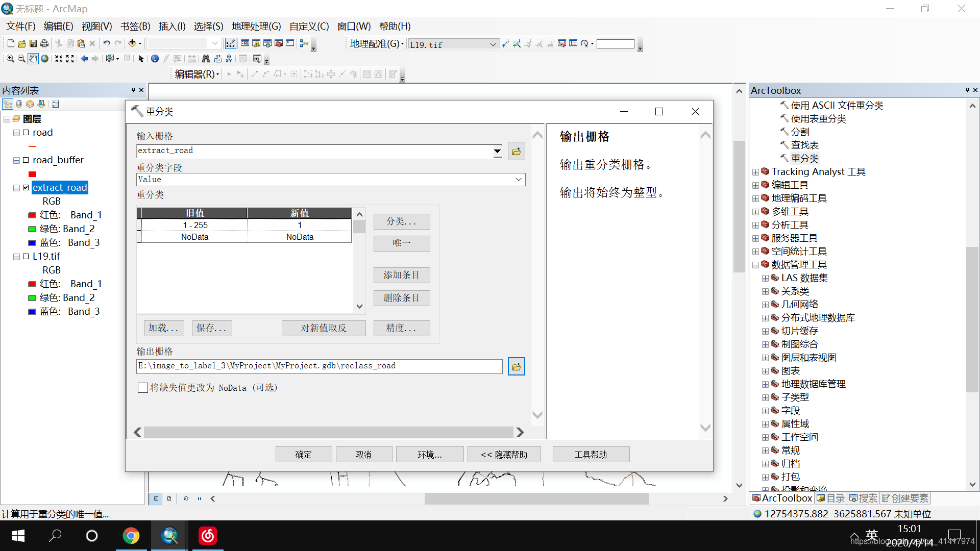980x551 pixels.
Task: Browse for input raster folder icon
Action: [x=516, y=151]
